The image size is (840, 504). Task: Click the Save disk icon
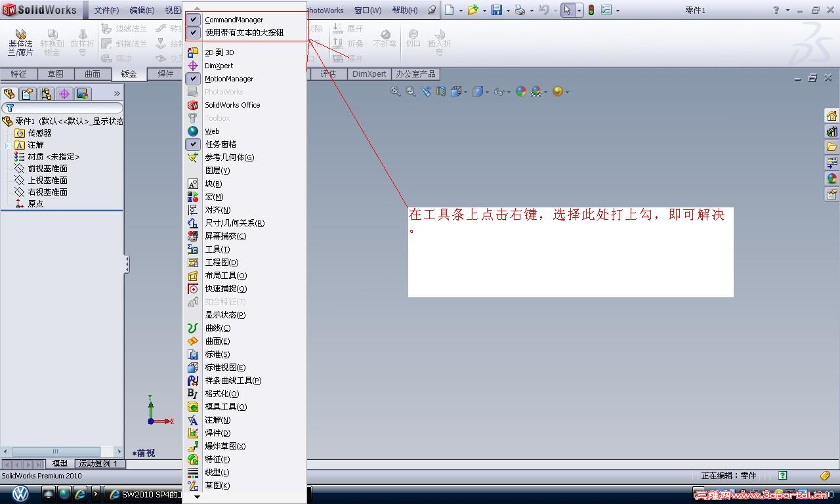(497, 10)
